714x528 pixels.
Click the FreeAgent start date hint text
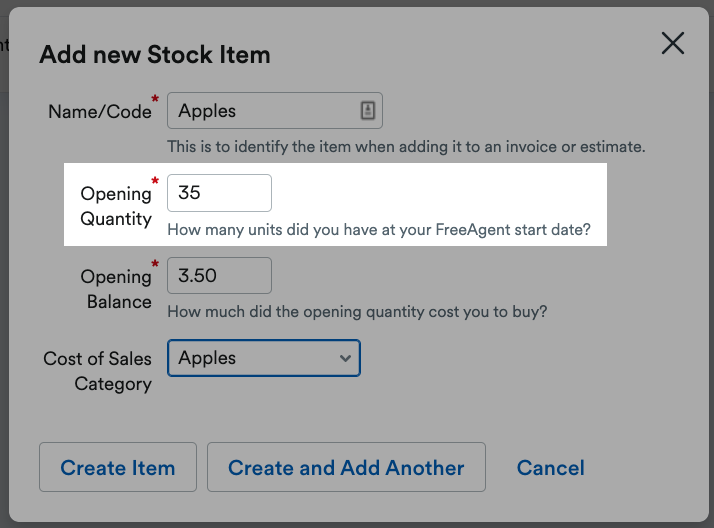(x=379, y=229)
